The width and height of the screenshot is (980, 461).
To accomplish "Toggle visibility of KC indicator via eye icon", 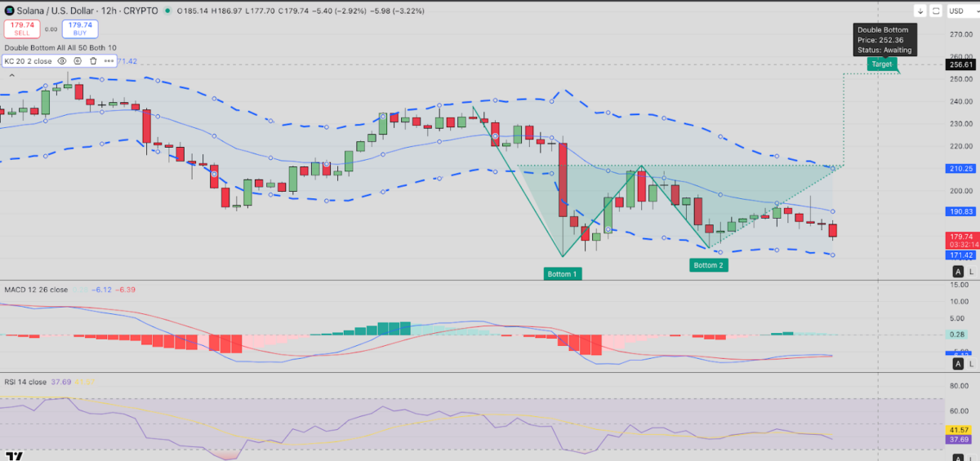I will click(x=62, y=60).
